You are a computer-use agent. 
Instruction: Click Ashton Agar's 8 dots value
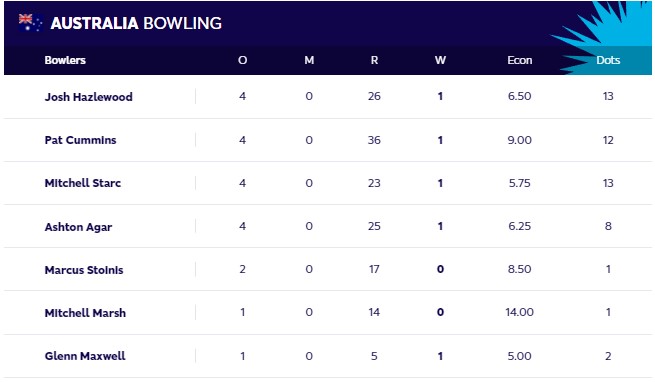[x=608, y=226]
